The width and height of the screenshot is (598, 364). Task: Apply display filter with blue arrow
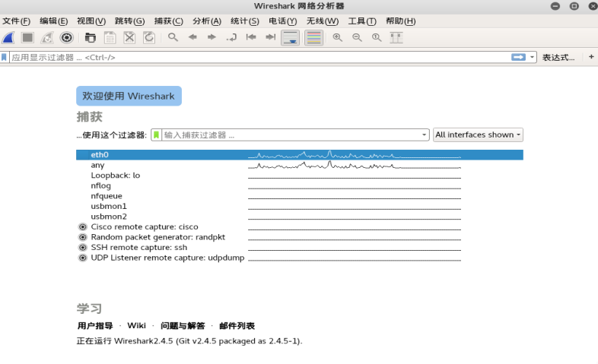(518, 57)
